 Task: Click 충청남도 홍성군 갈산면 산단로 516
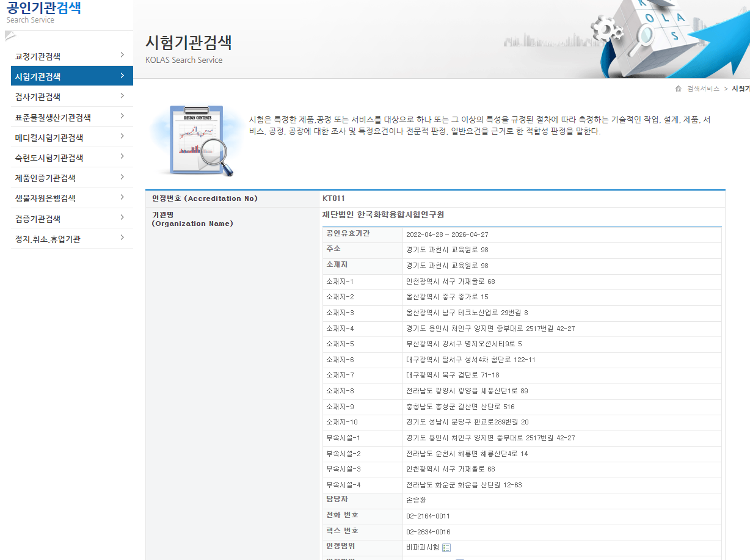pos(460,407)
